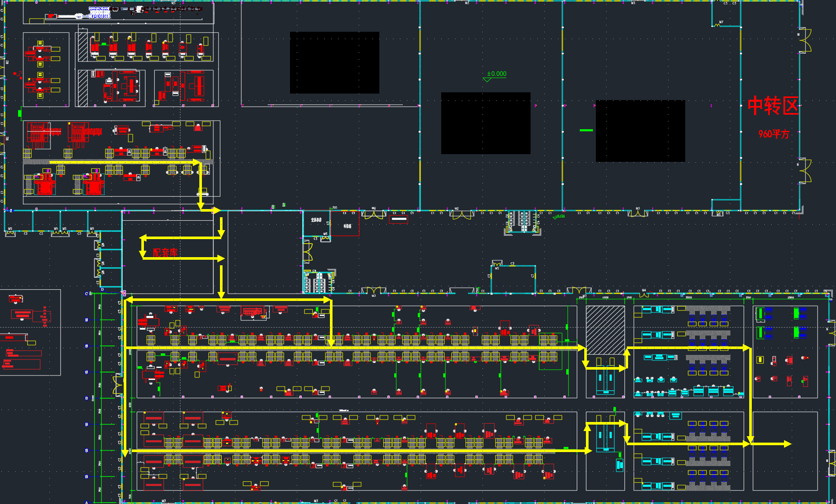Select the green ±0.000 elevation marker
Image resolution: width=836 pixels, height=504 pixels.
(496, 74)
